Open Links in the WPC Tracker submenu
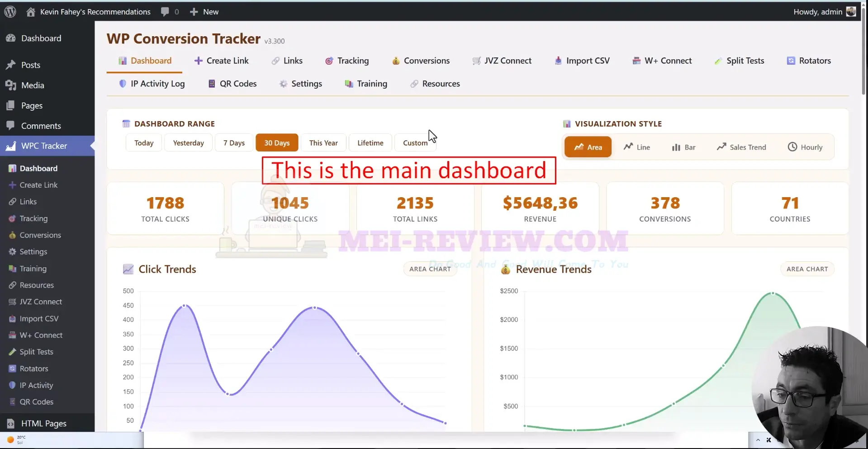 pos(28,202)
